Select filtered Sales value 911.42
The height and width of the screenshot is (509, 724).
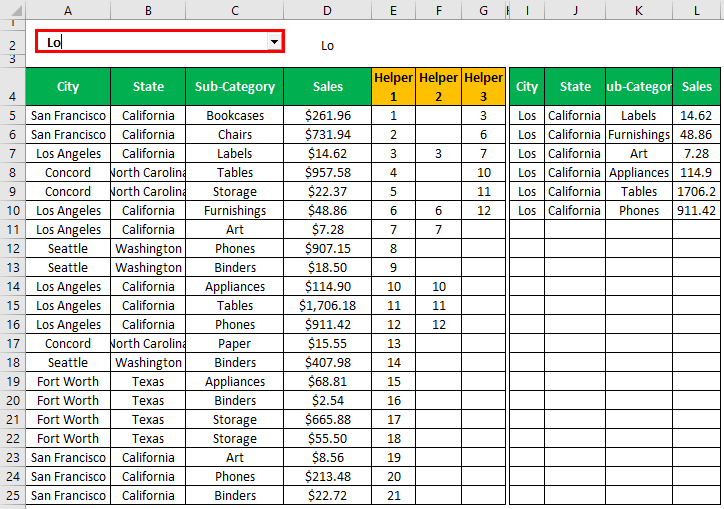click(696, 210)
